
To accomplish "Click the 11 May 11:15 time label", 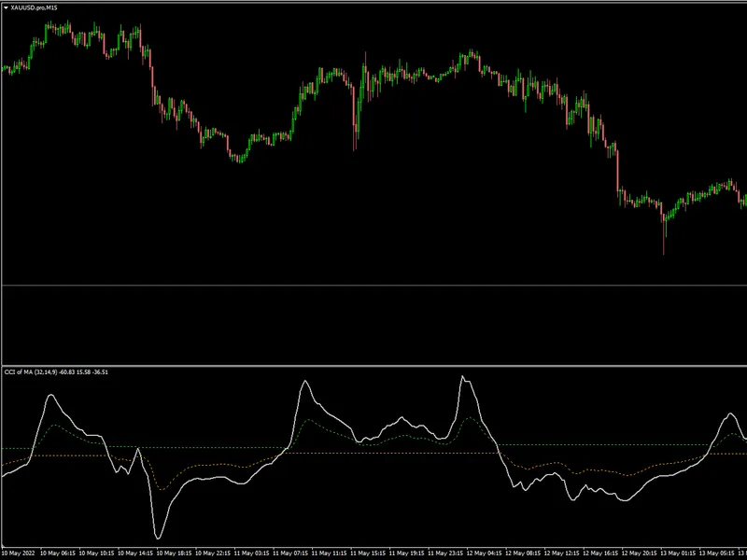I will 330,553.
